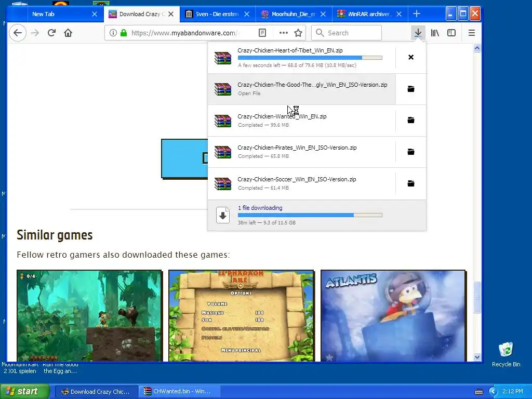Open the Firefox home page
Viewport: 532px width, 399px height.
pyautogui.click(x=68, y=33)
